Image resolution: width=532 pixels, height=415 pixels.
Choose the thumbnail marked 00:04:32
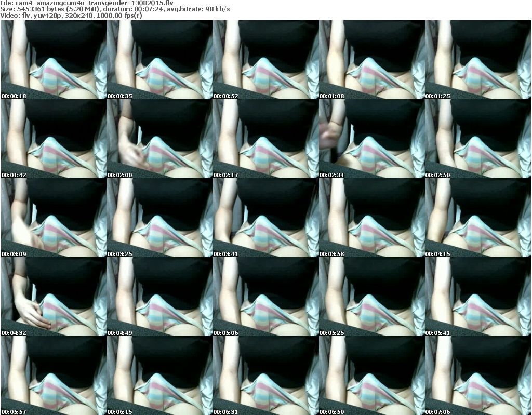[x=54, y=297]
